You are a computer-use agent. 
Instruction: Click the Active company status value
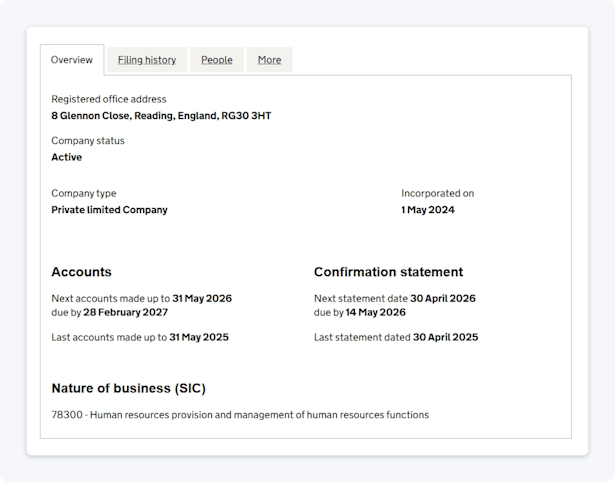[x=67, y=157]
